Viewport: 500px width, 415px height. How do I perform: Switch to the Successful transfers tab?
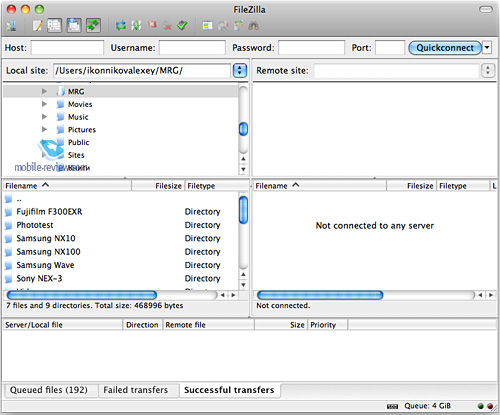click(x=229, y=390)
